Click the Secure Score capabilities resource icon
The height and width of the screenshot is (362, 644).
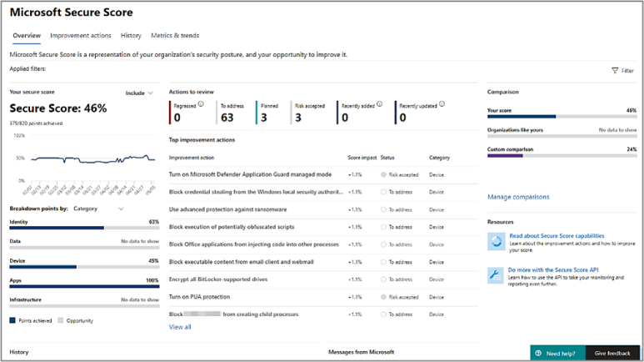[496, 241]
